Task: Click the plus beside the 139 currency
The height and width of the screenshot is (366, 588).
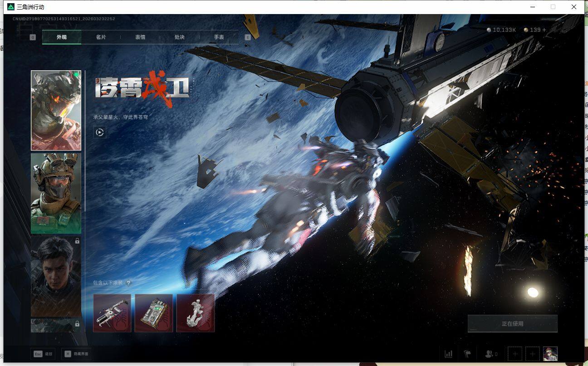Action: 544,30
